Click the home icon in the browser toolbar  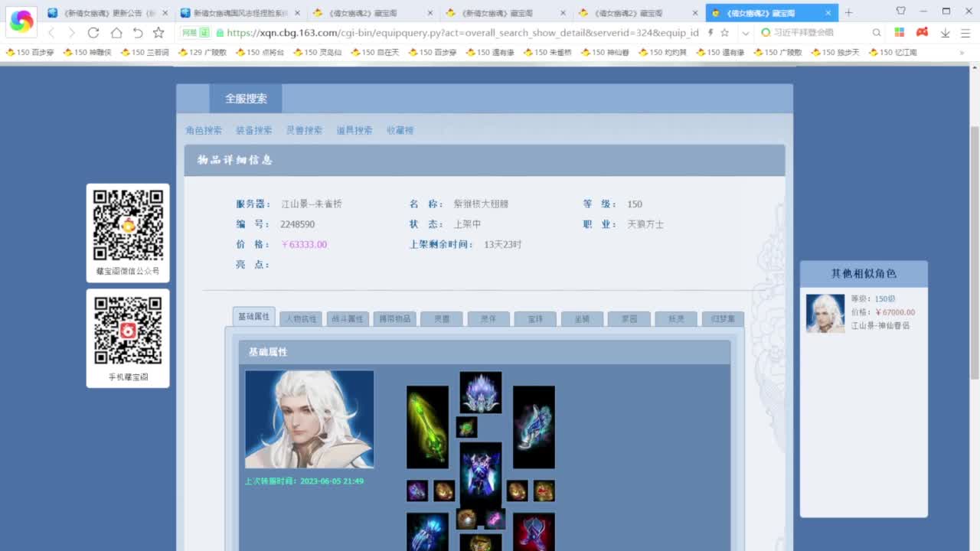pyautogui.click(x=116, y=32)
